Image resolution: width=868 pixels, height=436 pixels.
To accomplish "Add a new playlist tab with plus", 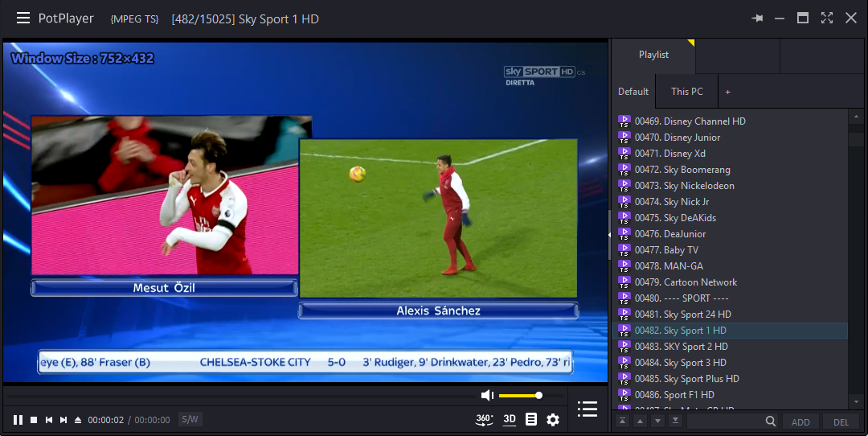I will click(x=728, y=92).
